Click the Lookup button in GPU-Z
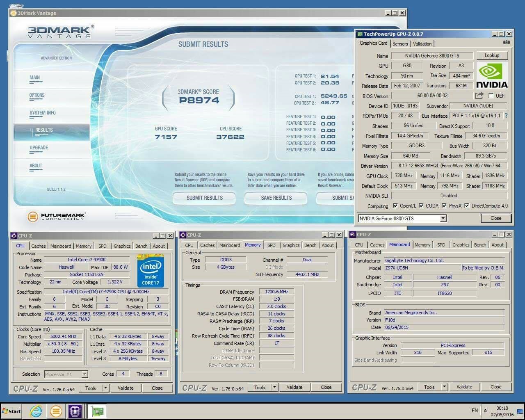Viewport: 525px width, 420px height. click(492, 55)
